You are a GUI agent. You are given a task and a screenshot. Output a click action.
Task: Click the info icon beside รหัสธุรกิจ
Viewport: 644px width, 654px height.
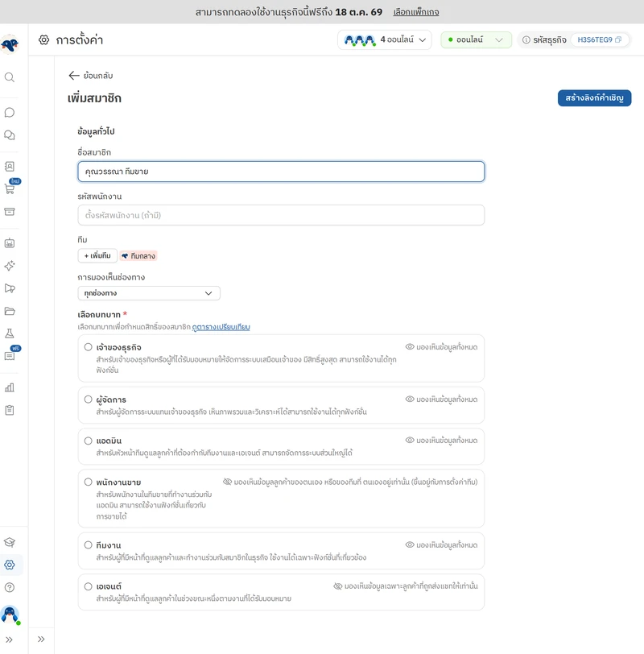(526, 39)
